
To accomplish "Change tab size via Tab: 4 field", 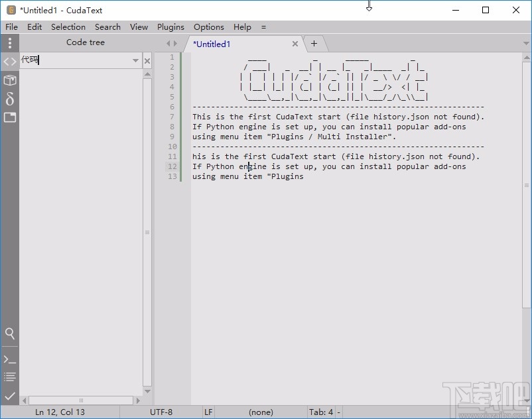I will pyautogui.click(x=321, y=412).
